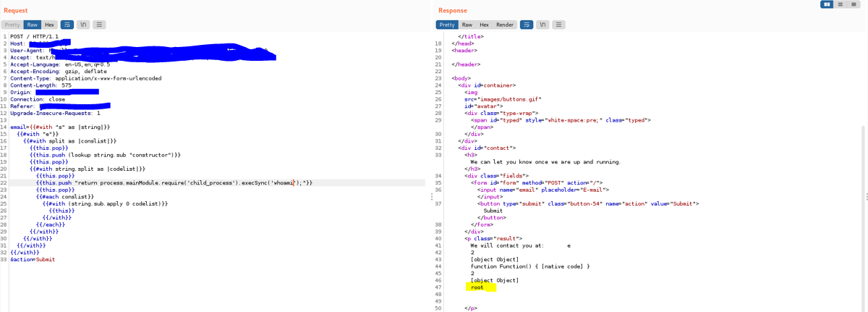
Task: Click the closing '</p>' tag in Response
Action: 471,308
